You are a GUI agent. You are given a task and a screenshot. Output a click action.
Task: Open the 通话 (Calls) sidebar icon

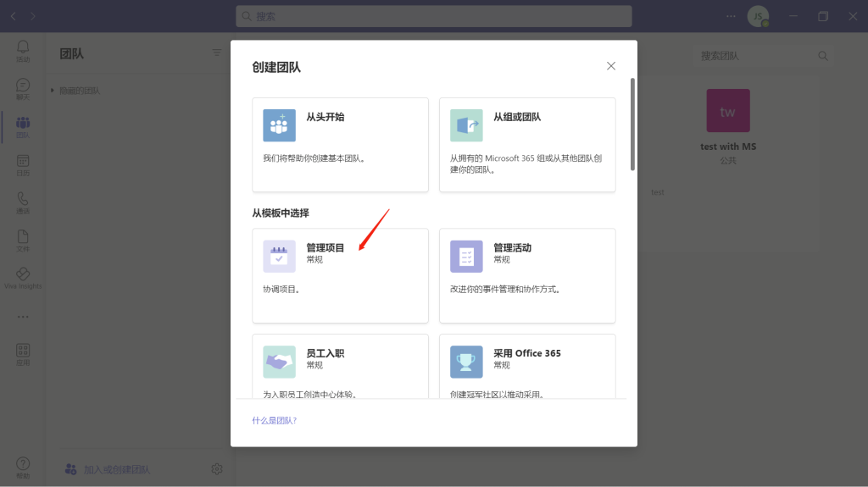[23, 202]
